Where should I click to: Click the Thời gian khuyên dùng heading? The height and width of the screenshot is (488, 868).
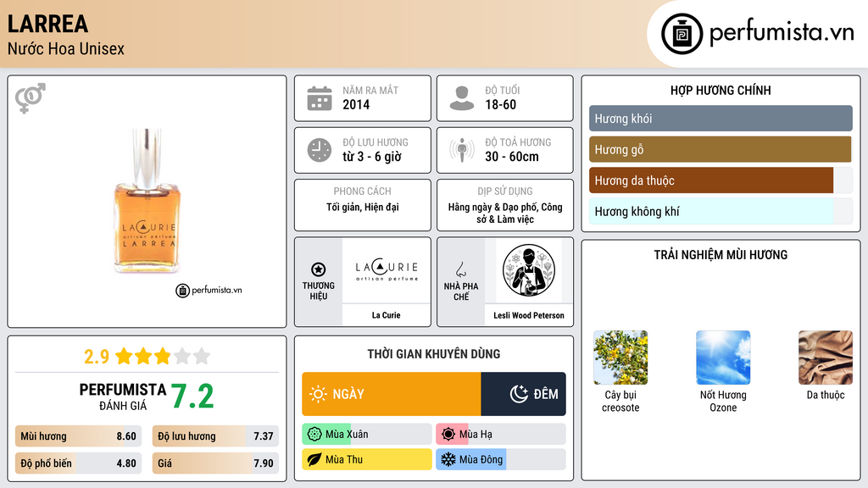pyautogui.click(x=434, y=353)
